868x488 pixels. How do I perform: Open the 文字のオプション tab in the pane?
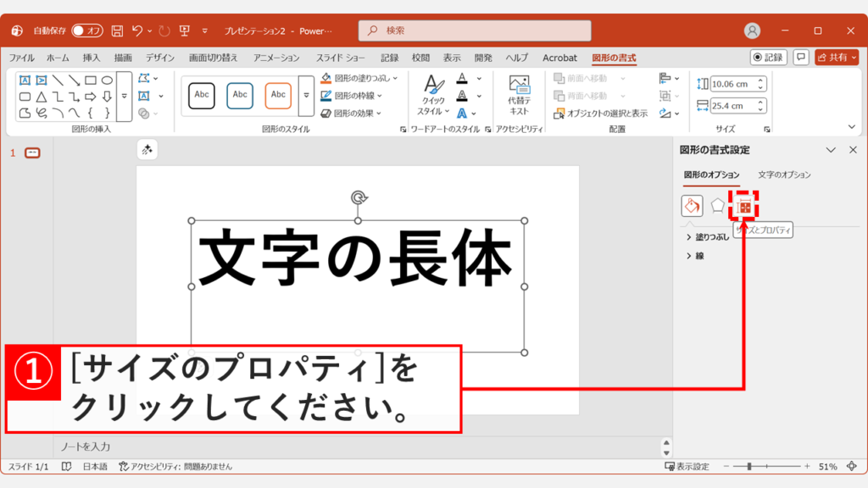(783, 174)
